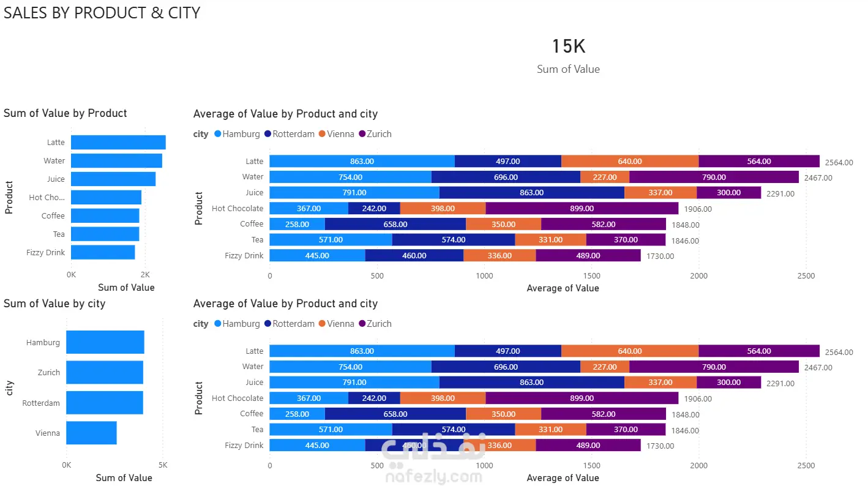The height and width of the screenshot is (486, 868).
Task: Select the Hot Chocolate bar in the product chart
Action: (106, 197)
